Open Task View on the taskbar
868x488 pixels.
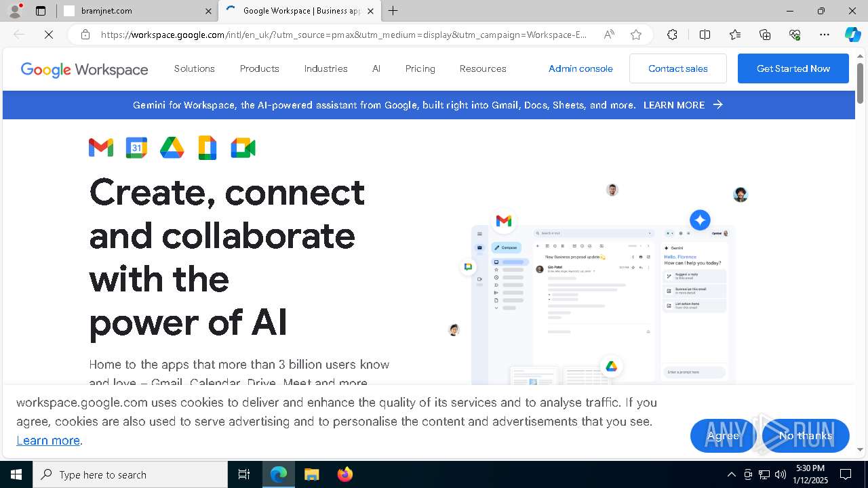pyautogui.click(x=244, y=474)
